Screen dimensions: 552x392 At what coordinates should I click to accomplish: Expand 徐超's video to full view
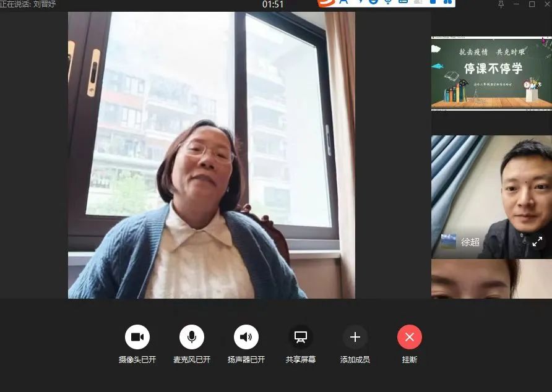(537, 241)
